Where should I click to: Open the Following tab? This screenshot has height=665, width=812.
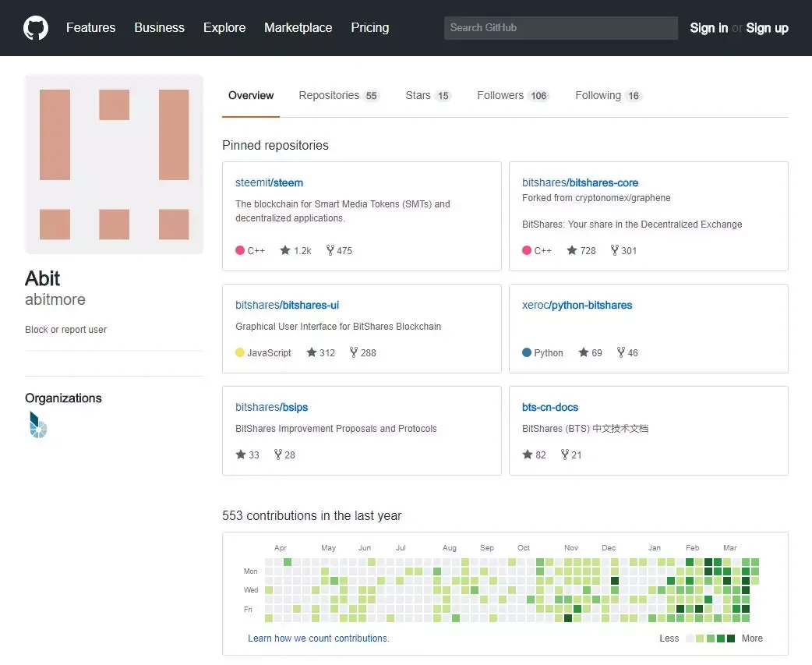609,95
